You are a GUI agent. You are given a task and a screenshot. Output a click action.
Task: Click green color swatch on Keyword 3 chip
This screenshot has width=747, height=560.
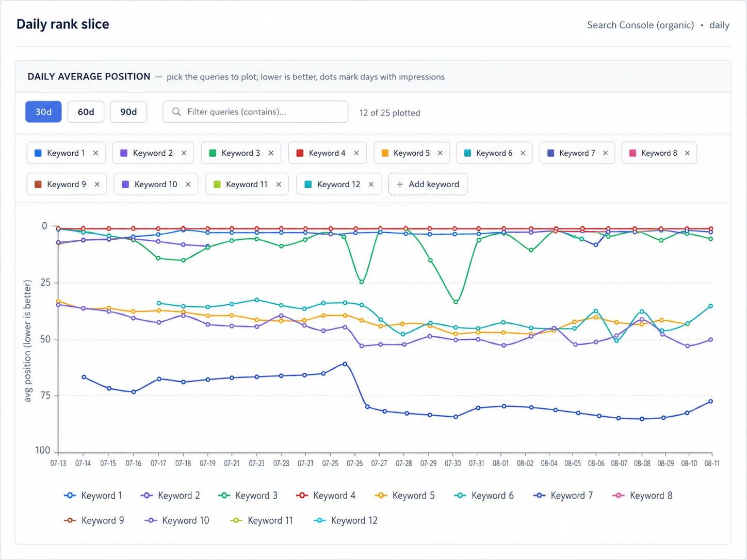pyautogui.click(x=213, y=153)
